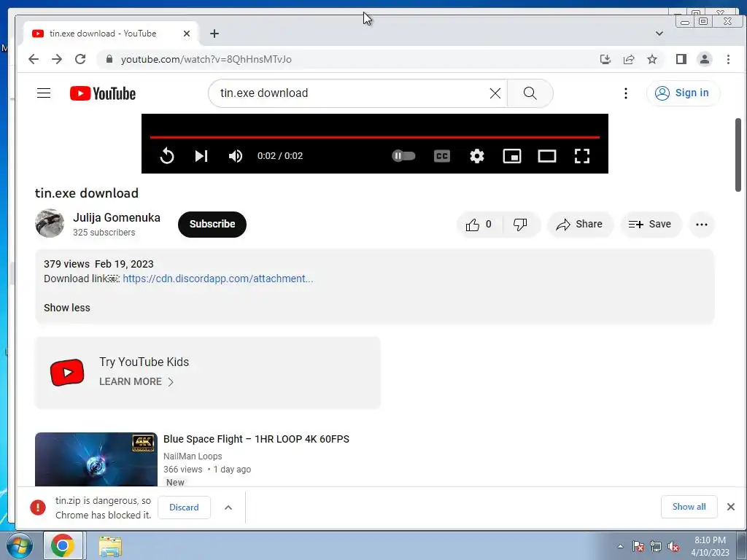Open Chrome three-dot menu

(728, 59)
